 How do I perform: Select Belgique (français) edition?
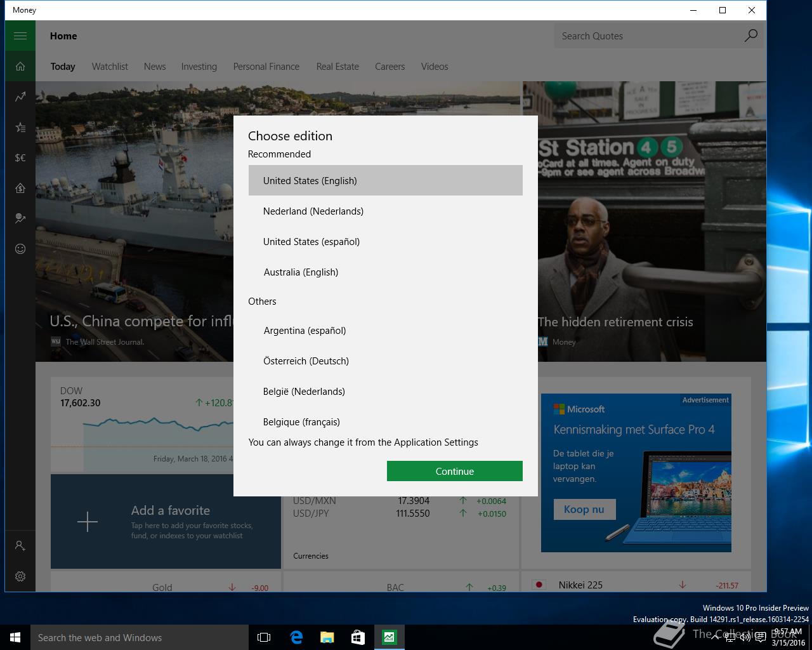coord(386,420)
